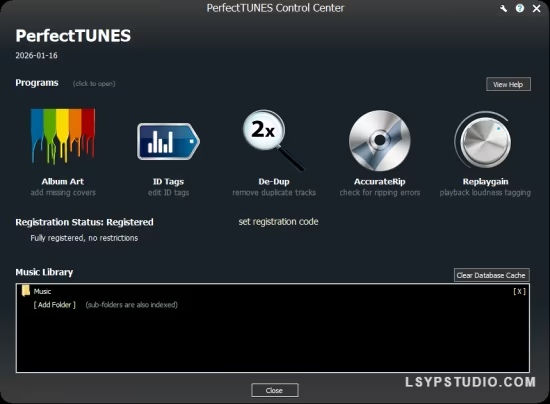The image size is (550, 404).
Task: Click the PerfectTUNES Control Center title
Action: coord(275,8)
